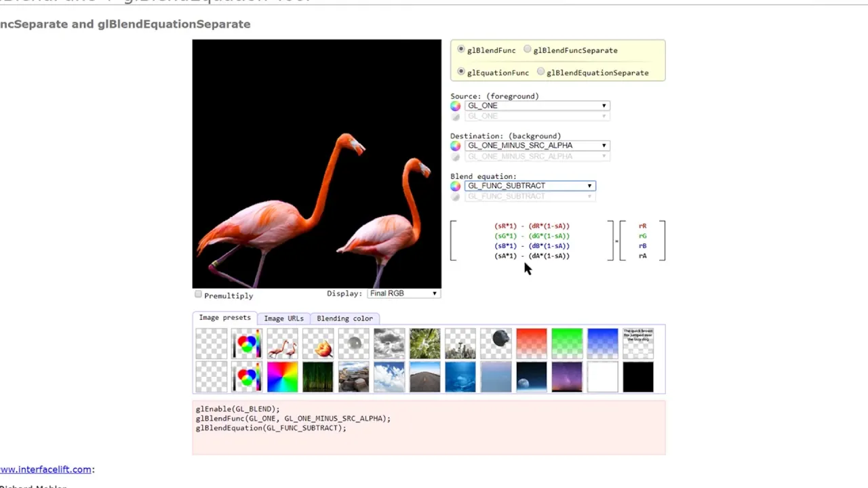Select the quick brown fox text preset

[638, 344]
